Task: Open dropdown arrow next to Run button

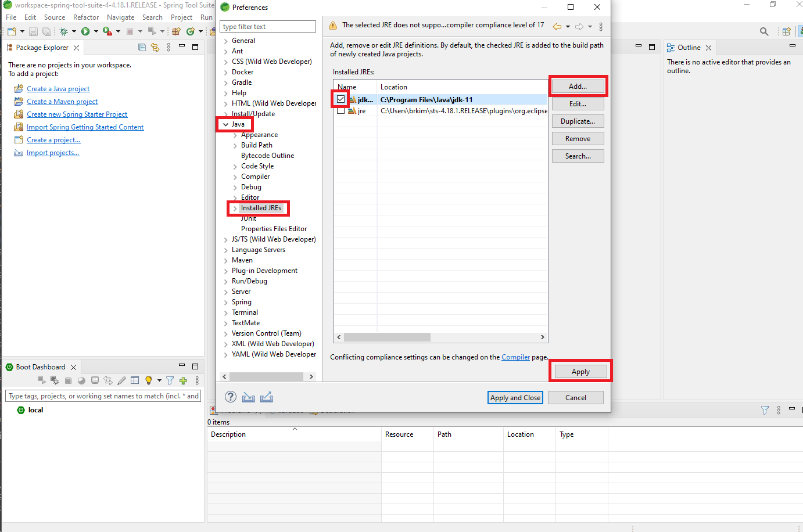Action: tap(96, 31)
